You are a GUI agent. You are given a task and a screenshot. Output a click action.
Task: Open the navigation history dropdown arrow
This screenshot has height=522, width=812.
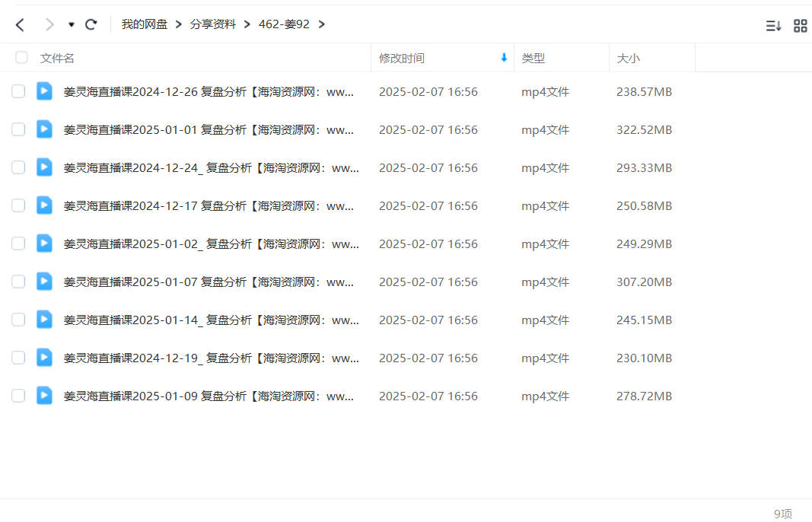[72, 25]
